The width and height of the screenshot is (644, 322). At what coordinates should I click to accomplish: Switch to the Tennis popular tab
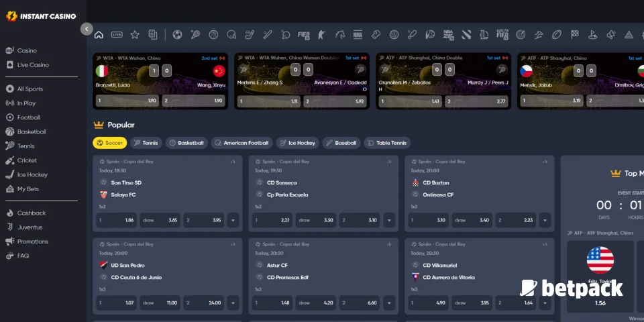[x=146, y=143]
